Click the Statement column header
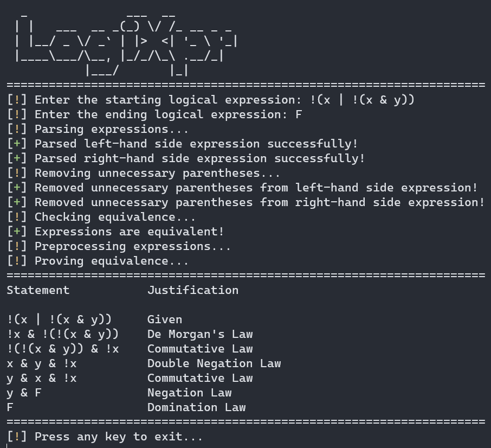The width and height of the screenshot is (491, 448). click(38, 290)
